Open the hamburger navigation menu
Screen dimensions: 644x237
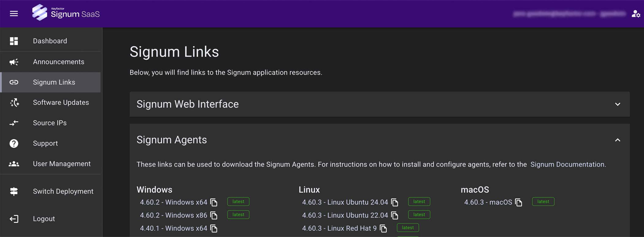point(14,14)
